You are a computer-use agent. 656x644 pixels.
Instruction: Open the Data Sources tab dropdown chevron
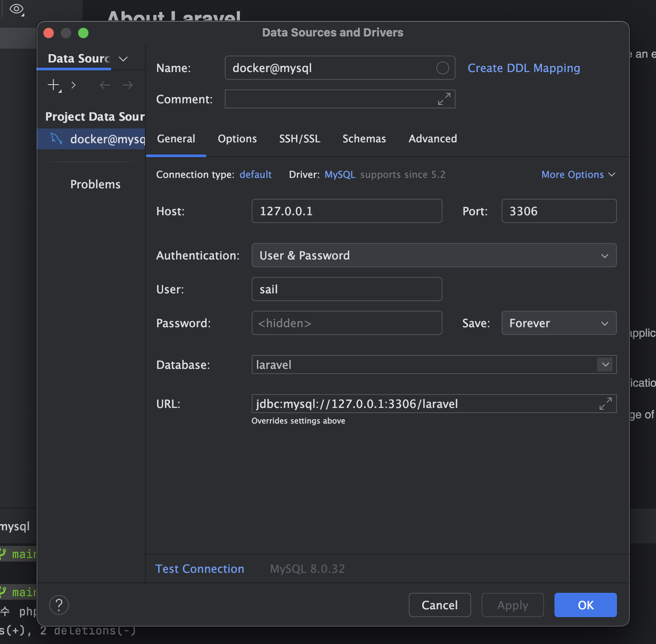(123, 59)
